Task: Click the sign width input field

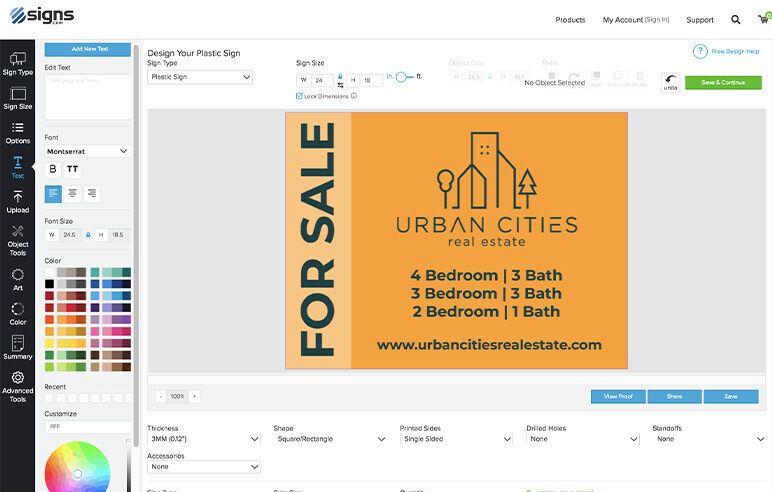Action: click(x=322, y=80)
